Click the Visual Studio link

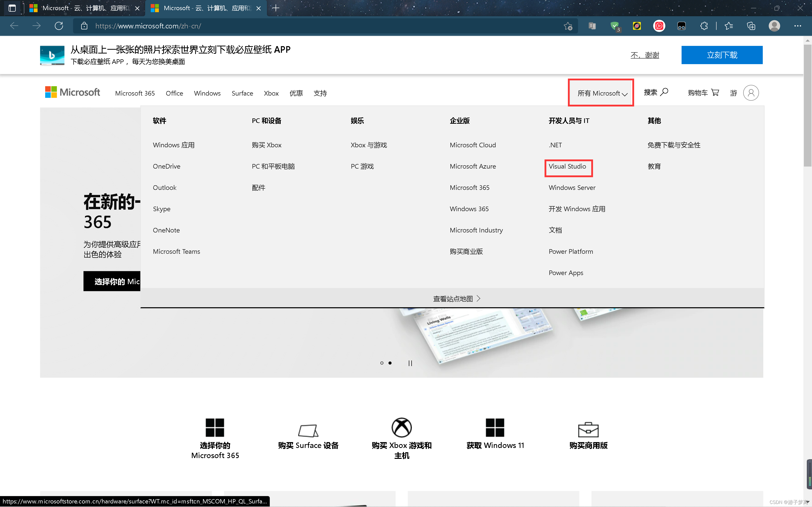[x=567, y=166]
